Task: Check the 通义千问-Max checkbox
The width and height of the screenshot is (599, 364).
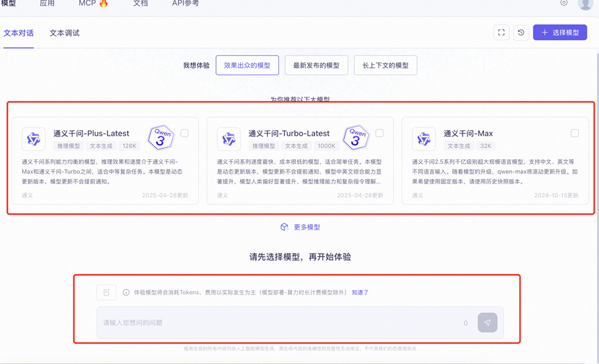Action: click(575, 133)
